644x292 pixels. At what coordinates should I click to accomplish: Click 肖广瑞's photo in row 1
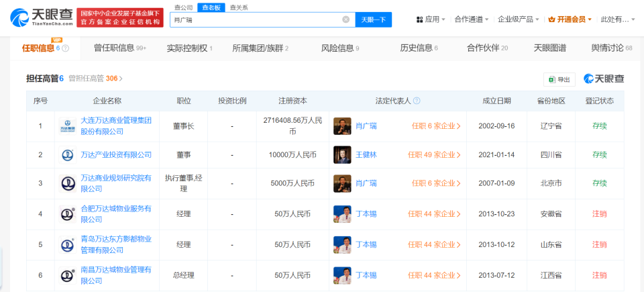click(342, 126)
